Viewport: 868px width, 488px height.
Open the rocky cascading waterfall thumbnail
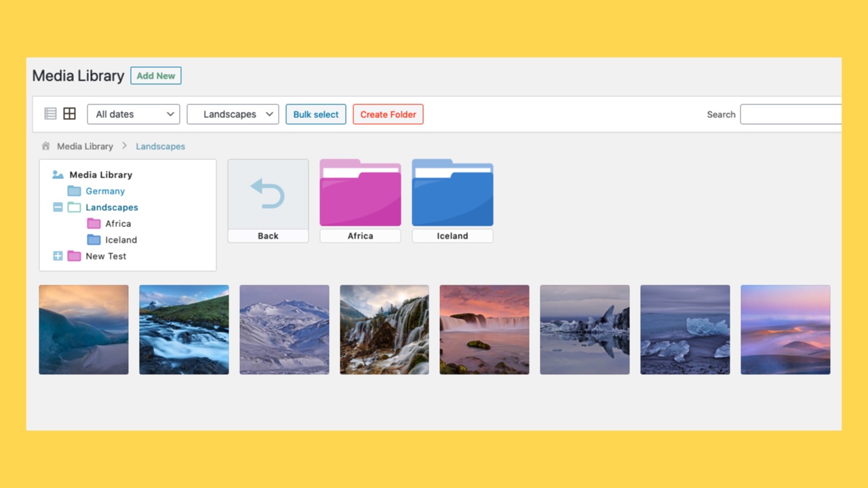click(x=384, y=329)
